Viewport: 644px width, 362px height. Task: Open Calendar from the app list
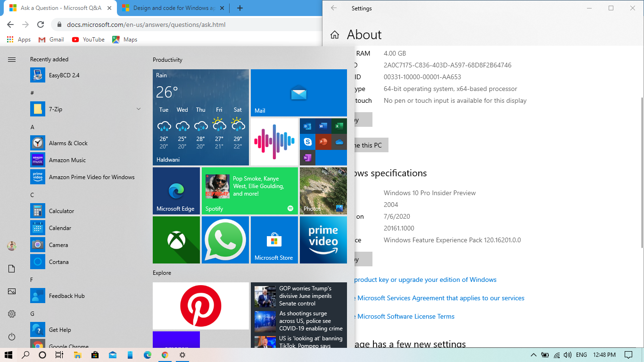86,228
